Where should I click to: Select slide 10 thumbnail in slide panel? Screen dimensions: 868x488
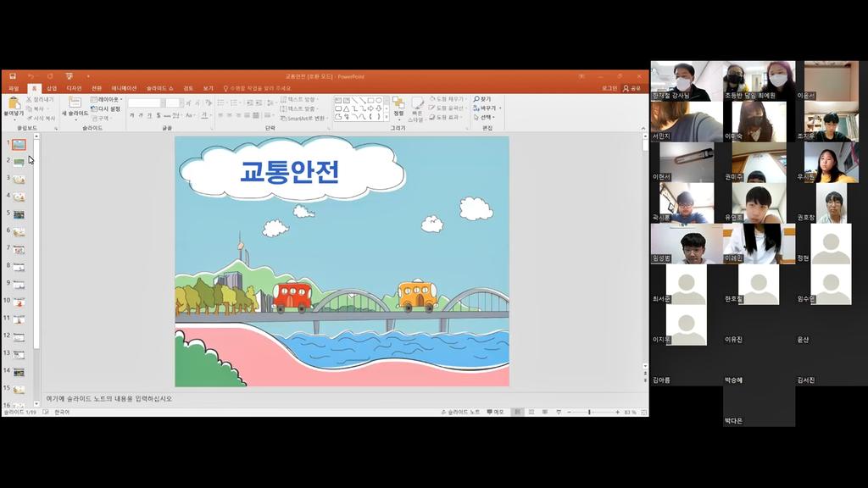[x=19, y=302]
